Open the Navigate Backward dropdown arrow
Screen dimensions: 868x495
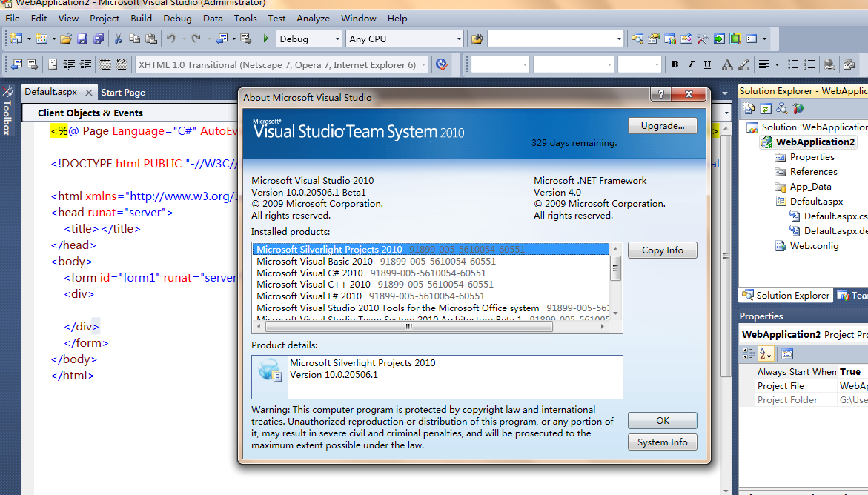click(233, 39)
